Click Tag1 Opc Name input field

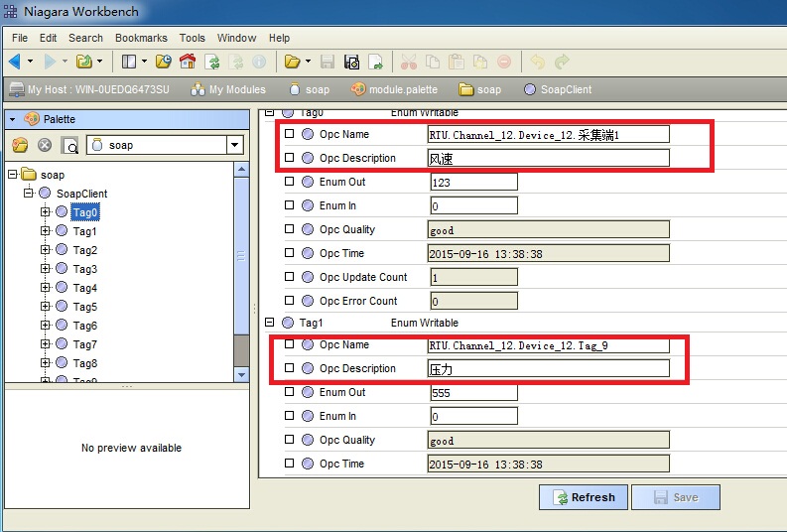(x=548, y=345)
